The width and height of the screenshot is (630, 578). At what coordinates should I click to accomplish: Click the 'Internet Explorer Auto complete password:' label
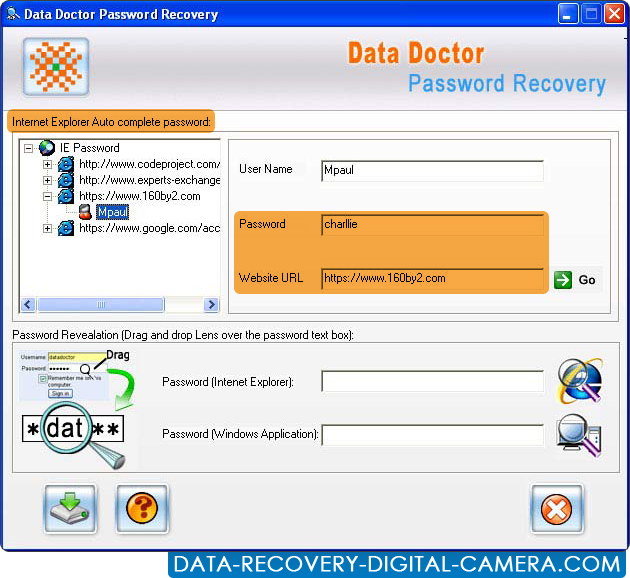point(111,122)
